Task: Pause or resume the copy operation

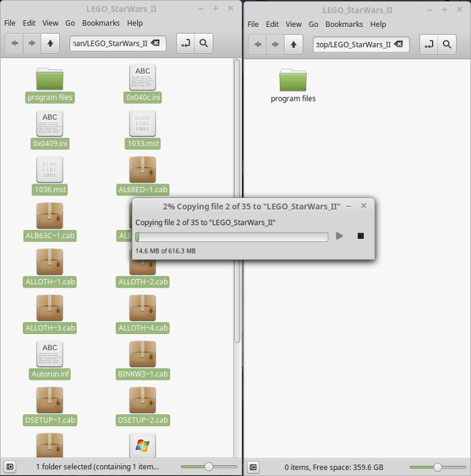Action: 339,236
